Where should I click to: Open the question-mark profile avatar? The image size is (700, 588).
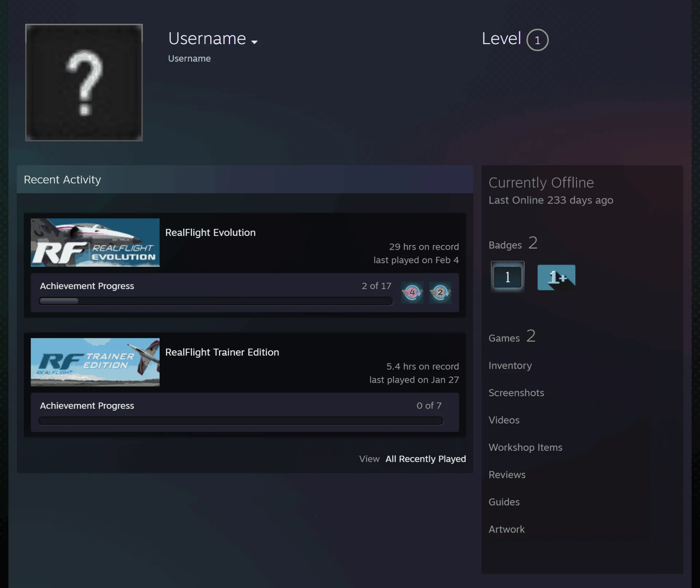pos(84,82)
